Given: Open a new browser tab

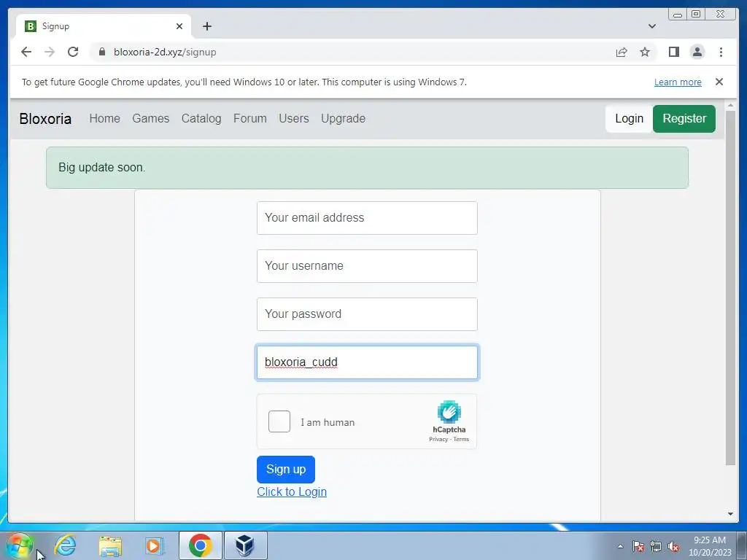Looking at the screenshot, I should (206, 26).
